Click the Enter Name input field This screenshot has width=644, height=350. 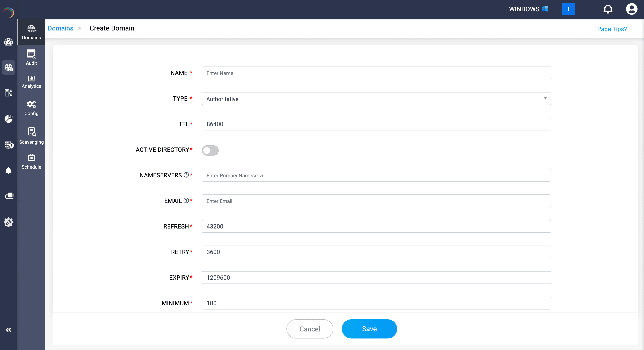pyautogui.click(x=376, y=73)
